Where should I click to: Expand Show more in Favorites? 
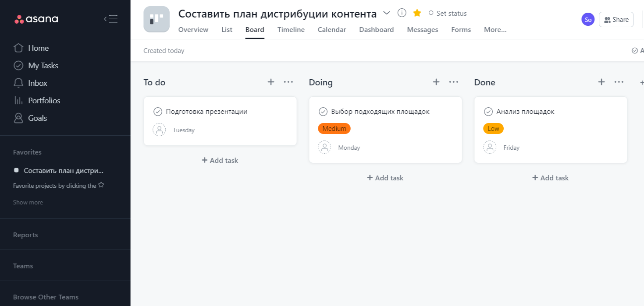28,202
